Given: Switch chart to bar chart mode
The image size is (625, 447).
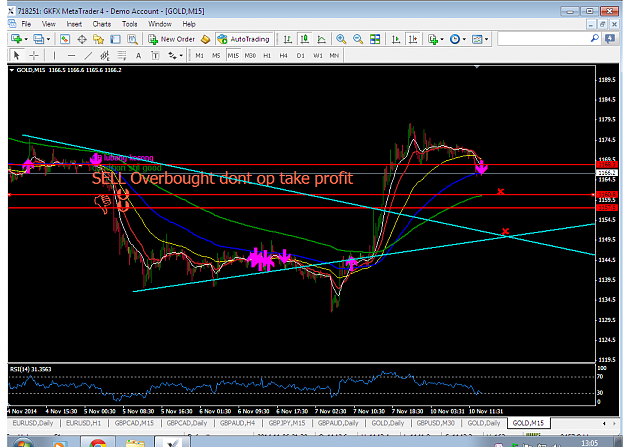Looking at the screenshot, I should [287, 39].
